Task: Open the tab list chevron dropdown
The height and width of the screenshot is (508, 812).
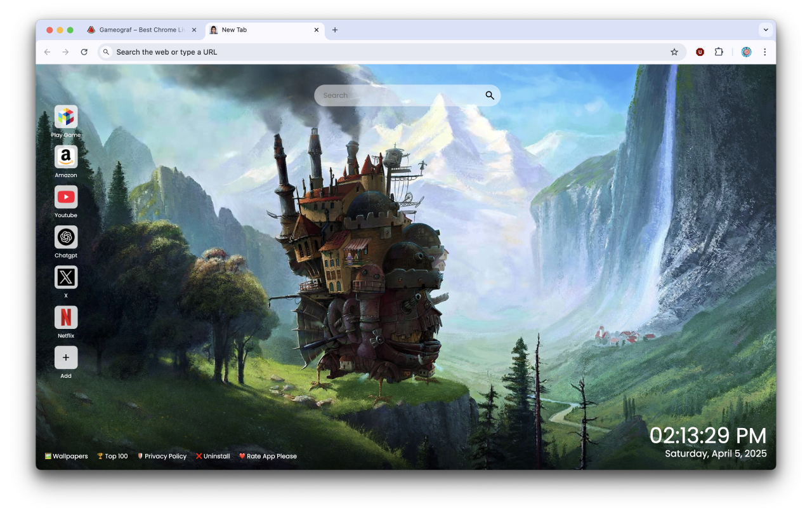Action: [x=766, y=29]
